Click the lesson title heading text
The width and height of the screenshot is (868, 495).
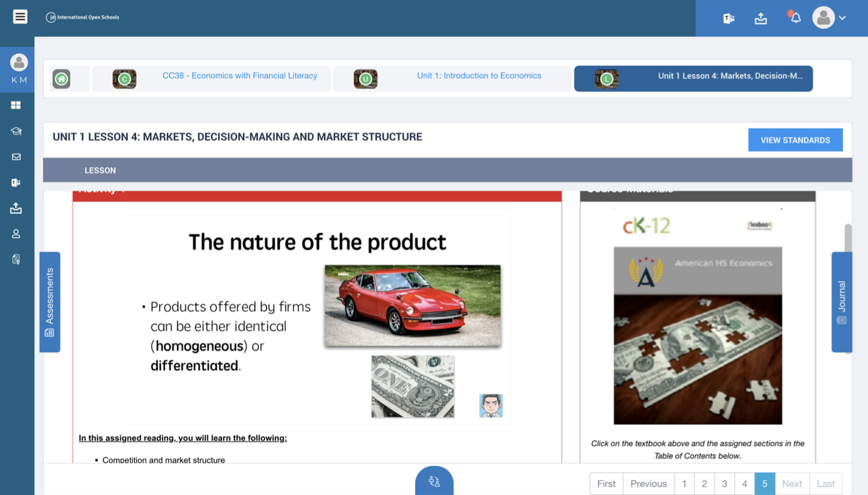[x=237, y=137]
